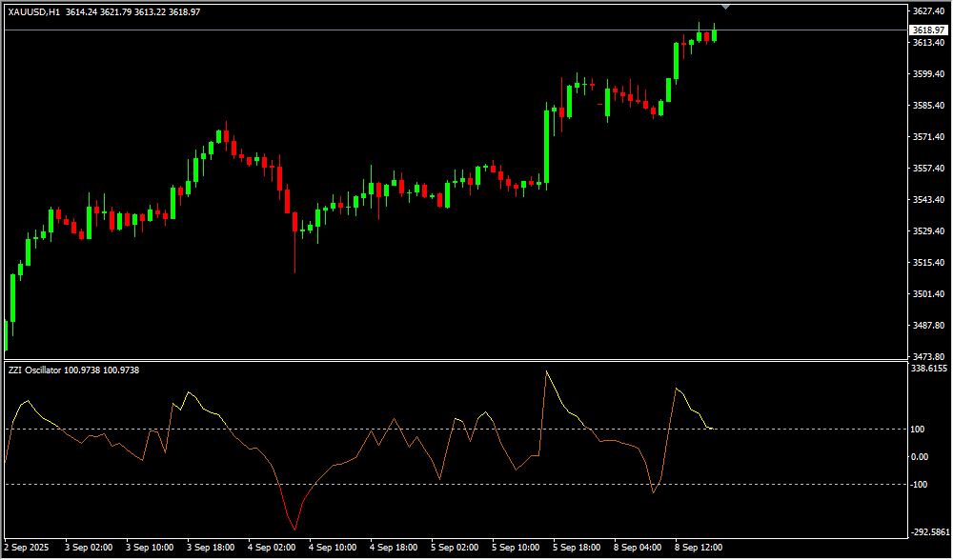Click the chart shift triangle marker at top
The image size is (953, 560).
[726, 7]
